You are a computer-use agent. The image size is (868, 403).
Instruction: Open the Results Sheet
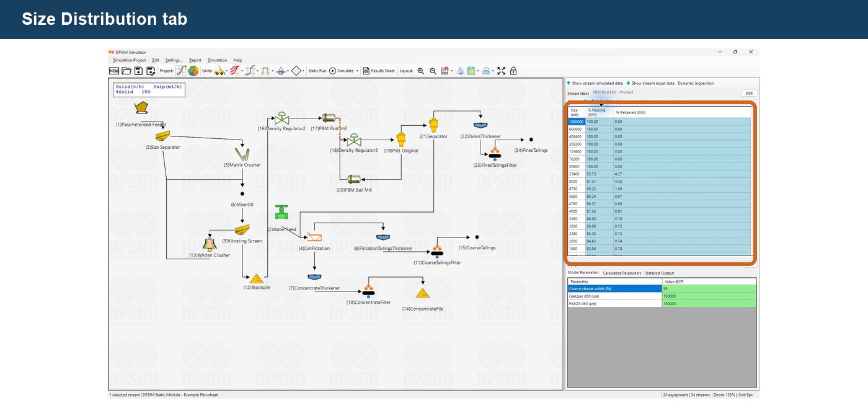379,71
